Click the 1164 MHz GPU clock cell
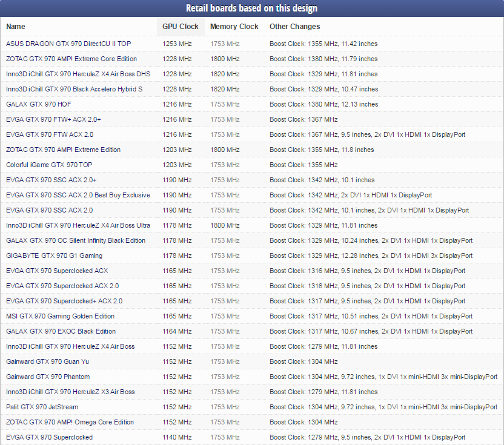The width and height of the screenshot is (504, 445). click(177, 331)
